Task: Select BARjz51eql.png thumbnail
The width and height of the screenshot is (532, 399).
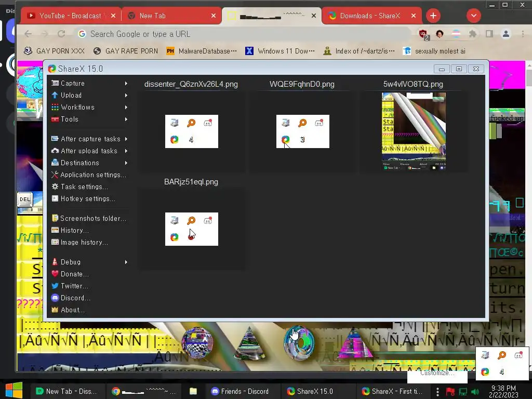Action: 191,229
